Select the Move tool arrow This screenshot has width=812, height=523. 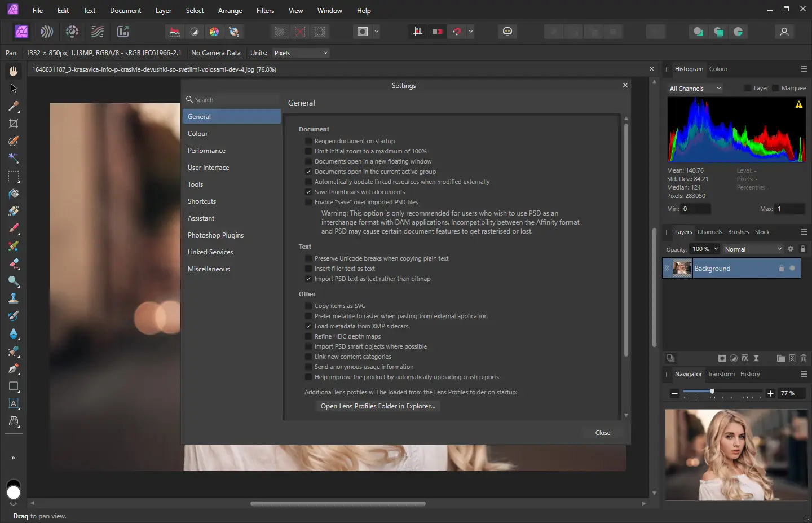pos(14,89)
